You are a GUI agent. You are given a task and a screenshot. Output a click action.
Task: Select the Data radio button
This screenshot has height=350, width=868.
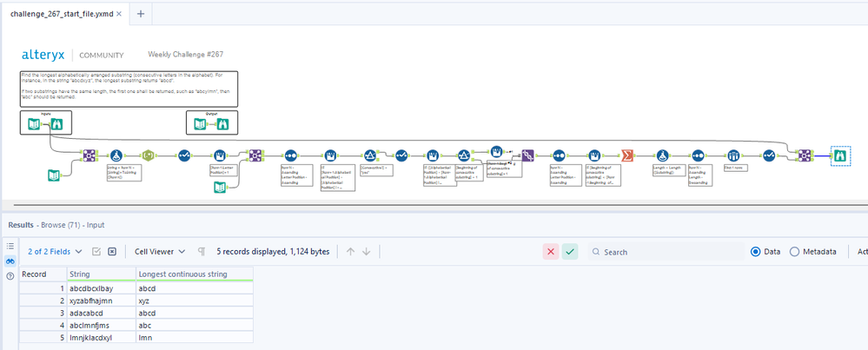coord(755,252)
